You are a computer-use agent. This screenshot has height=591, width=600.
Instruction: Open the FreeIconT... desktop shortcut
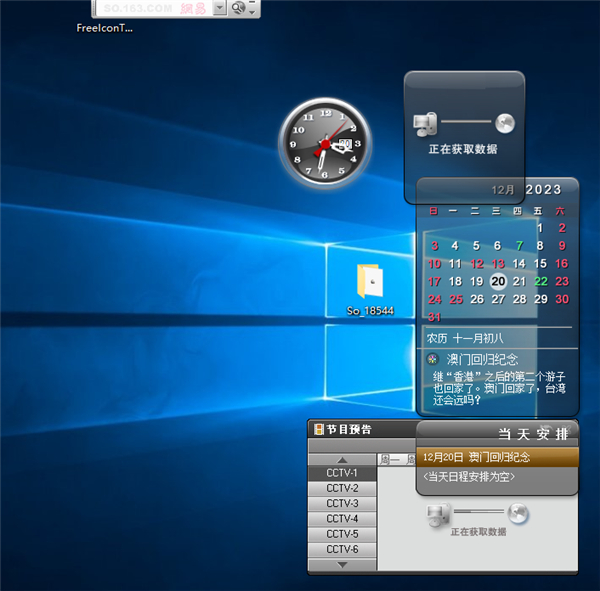(104, 28)
